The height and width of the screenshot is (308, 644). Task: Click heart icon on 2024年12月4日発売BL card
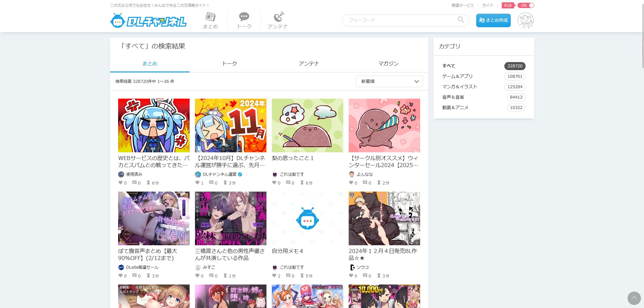point(351,276)
